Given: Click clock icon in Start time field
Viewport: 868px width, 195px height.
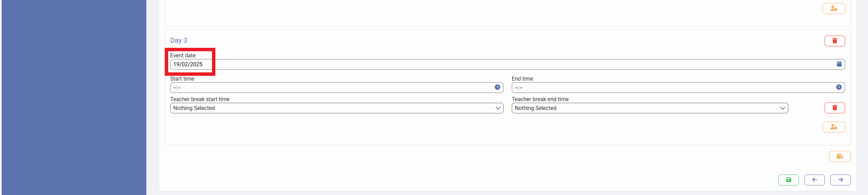Looking at the screenshot, I should tap(497, 87).
